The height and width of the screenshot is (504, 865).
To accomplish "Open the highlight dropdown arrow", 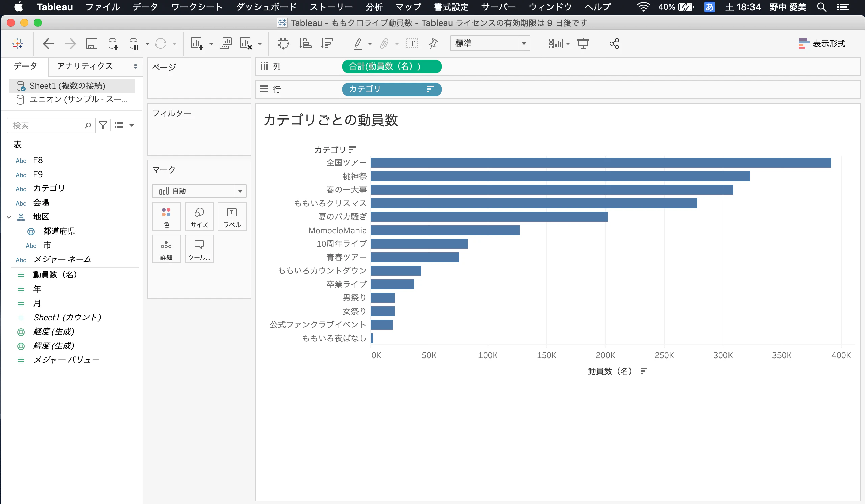I will point(370,44).
